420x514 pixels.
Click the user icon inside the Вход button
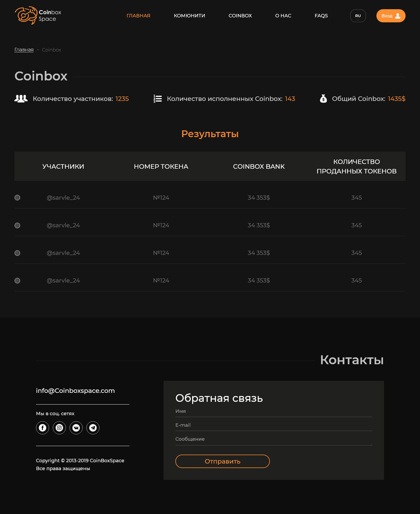[398, 16]
